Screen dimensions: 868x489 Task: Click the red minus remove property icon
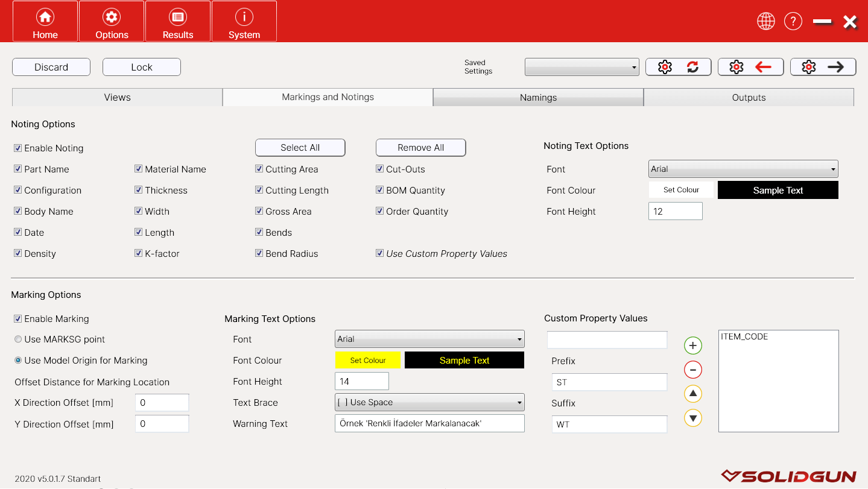[x=692, y=370]
